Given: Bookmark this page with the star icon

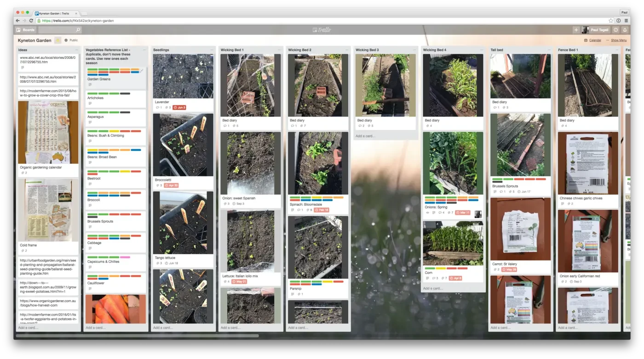Looking at the screenshot, I should 611,21.
